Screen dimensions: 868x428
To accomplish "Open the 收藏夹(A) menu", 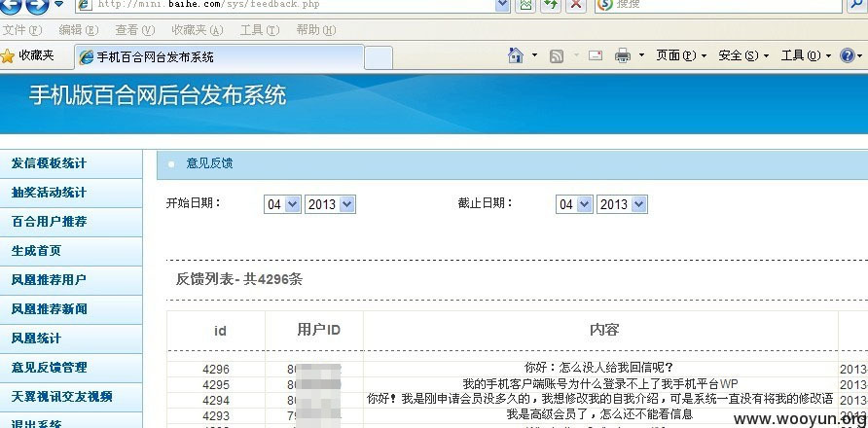I will point(198,30).
